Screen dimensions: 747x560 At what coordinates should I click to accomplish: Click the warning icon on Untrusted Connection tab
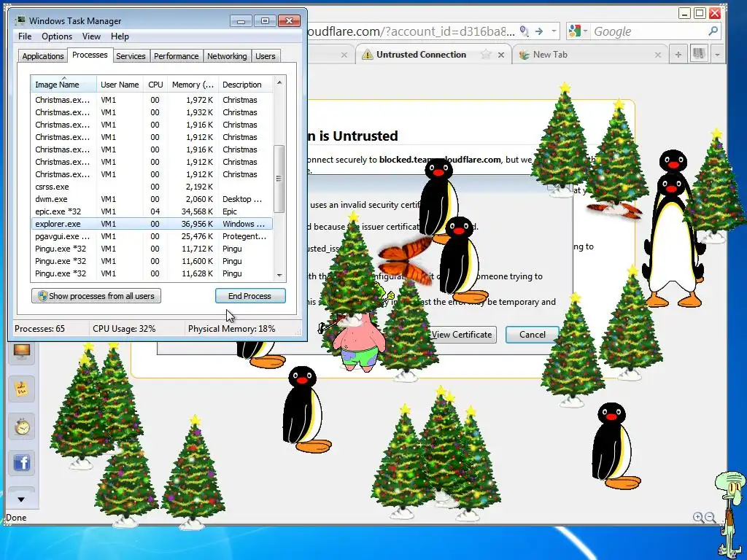(367, 55)
